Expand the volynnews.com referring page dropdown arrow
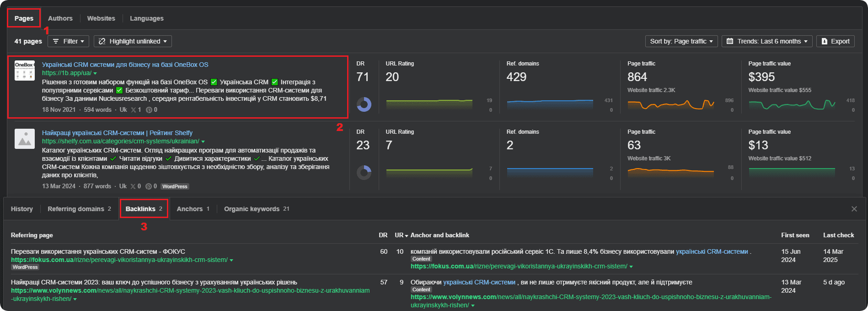The width and height of the screenshot is (868, 311). tap(75, 299)
